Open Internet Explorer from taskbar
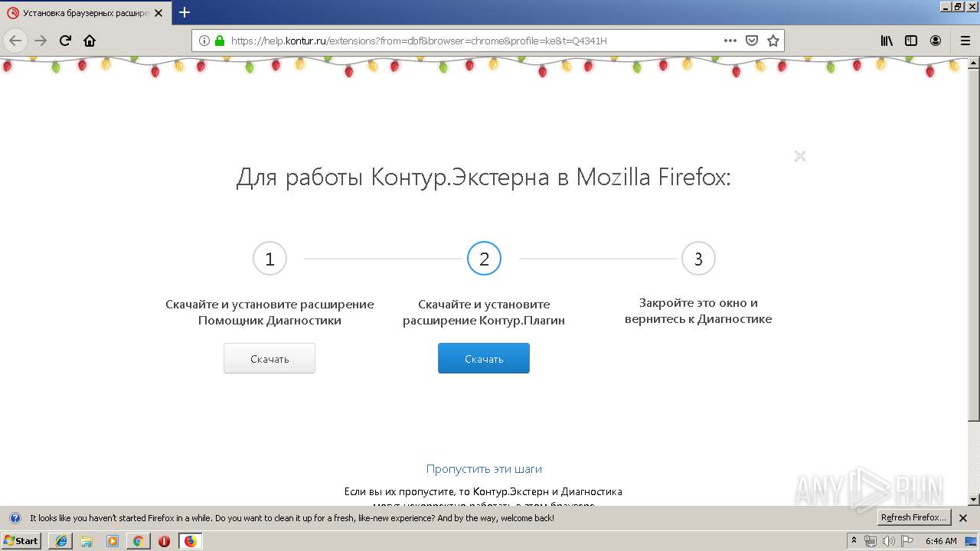This screenshot has height=551, width=980. point(60,541)
